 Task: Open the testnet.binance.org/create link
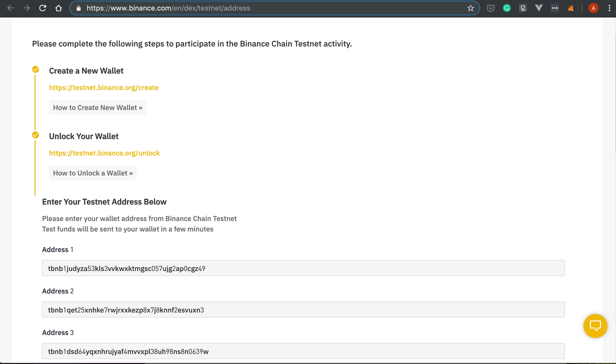pyautogui.click(x=104, y=88)
